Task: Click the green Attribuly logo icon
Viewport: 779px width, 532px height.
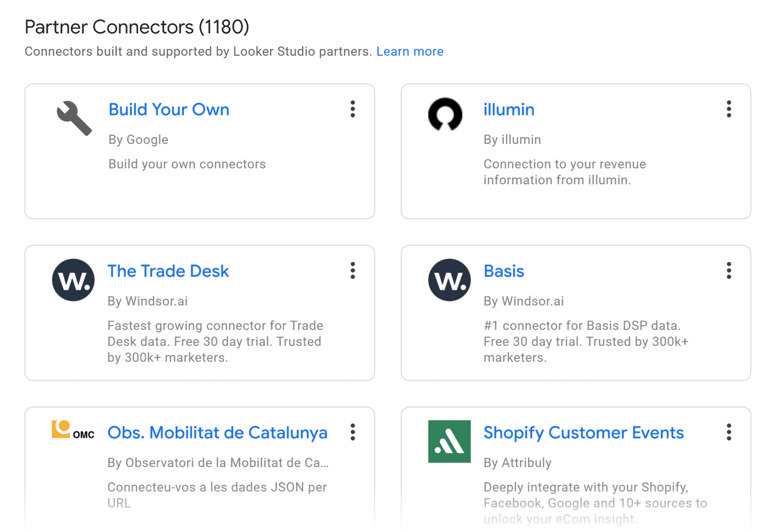Action: click(450, 442)
